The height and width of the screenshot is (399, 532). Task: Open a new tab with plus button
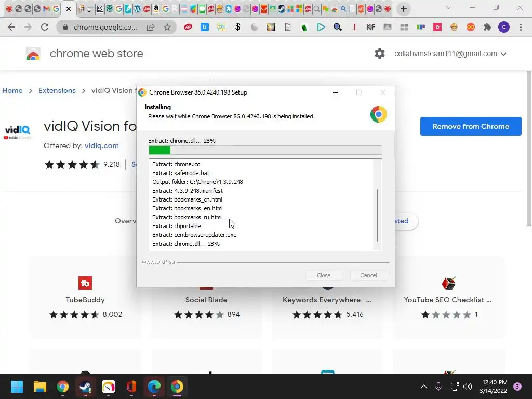click(x=403, y=9)
